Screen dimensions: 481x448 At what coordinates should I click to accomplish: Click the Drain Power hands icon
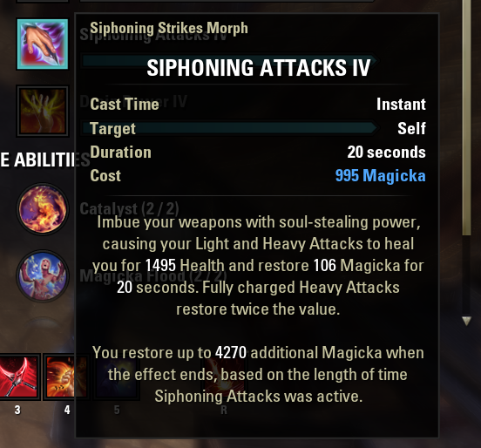click(x=43, y=111)
